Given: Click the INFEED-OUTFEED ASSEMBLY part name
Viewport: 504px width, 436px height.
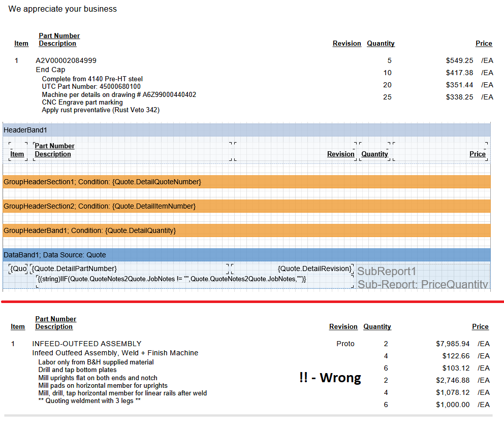Looking at the screenshot, I should pos(87,344).
